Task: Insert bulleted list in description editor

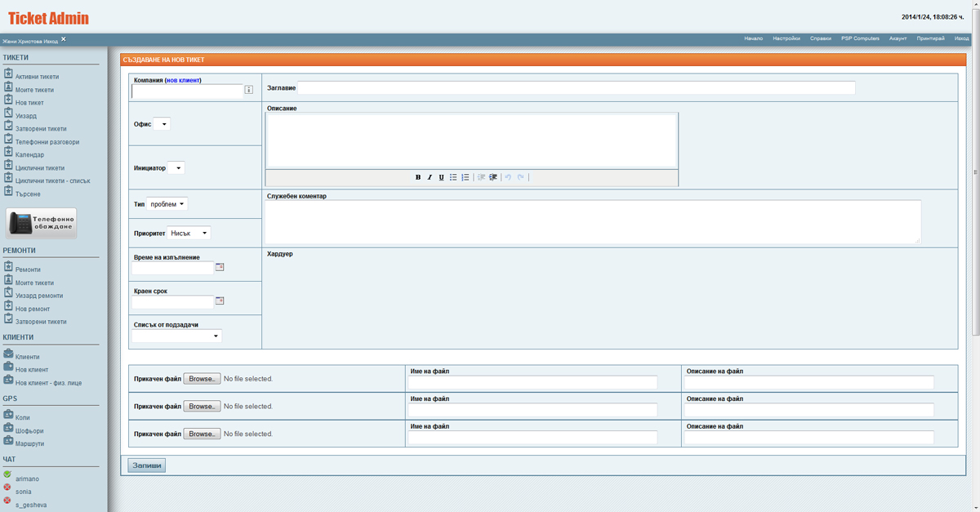Action: click(453, 177)
